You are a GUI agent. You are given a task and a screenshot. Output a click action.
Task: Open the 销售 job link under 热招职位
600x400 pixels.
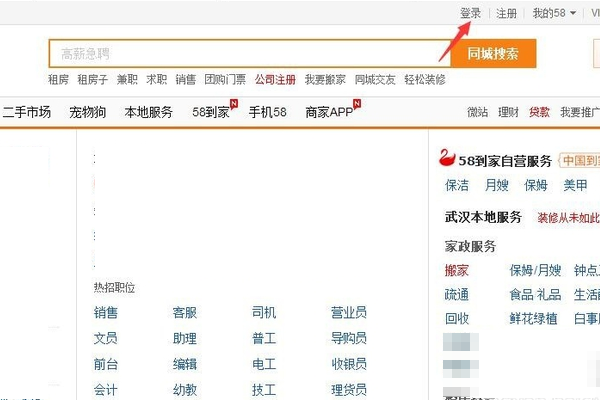point(106,313)
